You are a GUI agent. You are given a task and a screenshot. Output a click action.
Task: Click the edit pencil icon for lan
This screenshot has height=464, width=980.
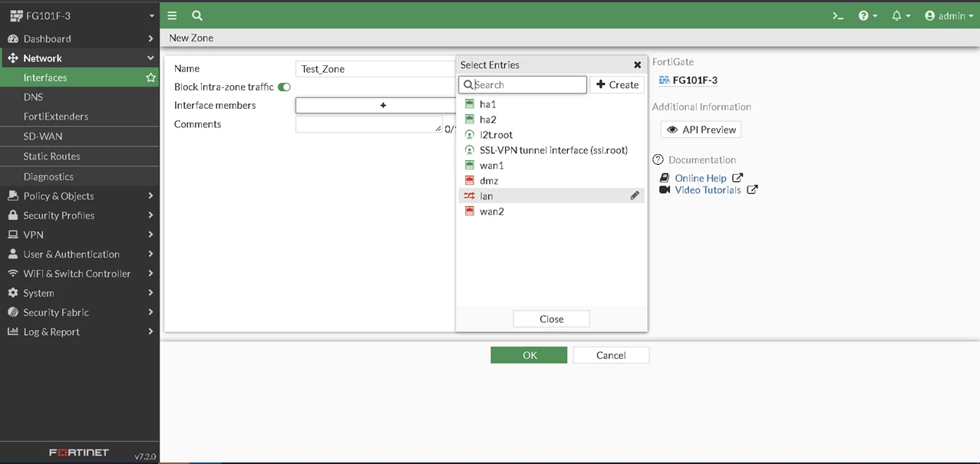tap(635, 196)
